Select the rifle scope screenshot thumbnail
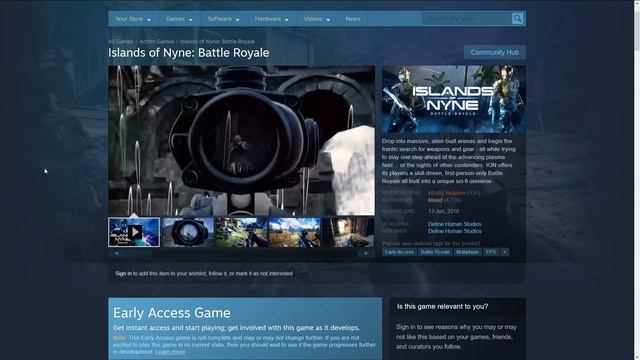Screen dimensions: 640x360 [188, 232]
